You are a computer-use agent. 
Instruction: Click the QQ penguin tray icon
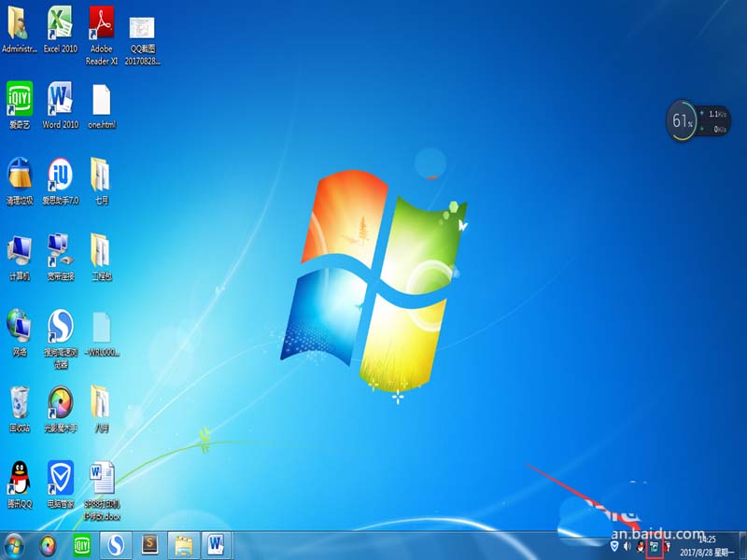point(641,547)
